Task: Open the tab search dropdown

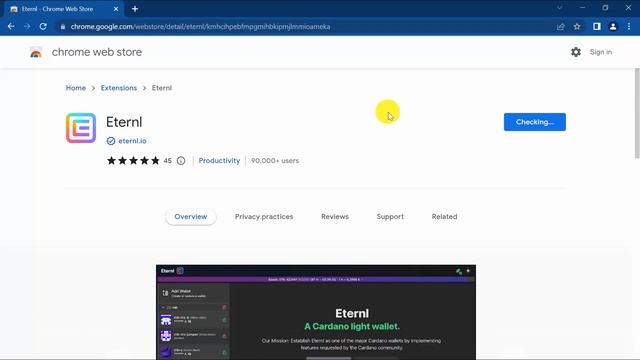Action: click(560, 8)
